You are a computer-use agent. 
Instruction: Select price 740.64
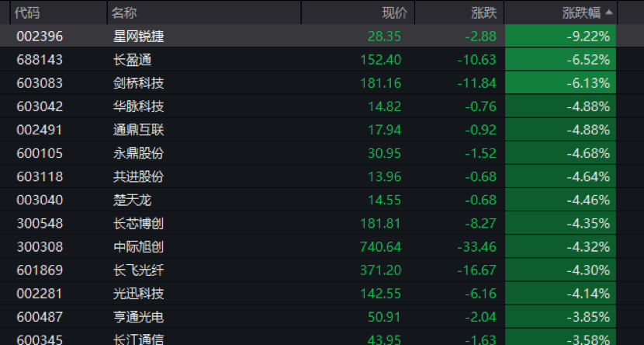pos(380,247)
